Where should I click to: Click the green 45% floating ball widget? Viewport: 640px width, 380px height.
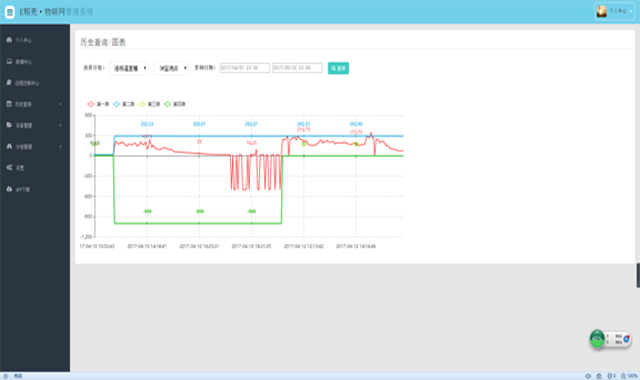click(597, 338)
